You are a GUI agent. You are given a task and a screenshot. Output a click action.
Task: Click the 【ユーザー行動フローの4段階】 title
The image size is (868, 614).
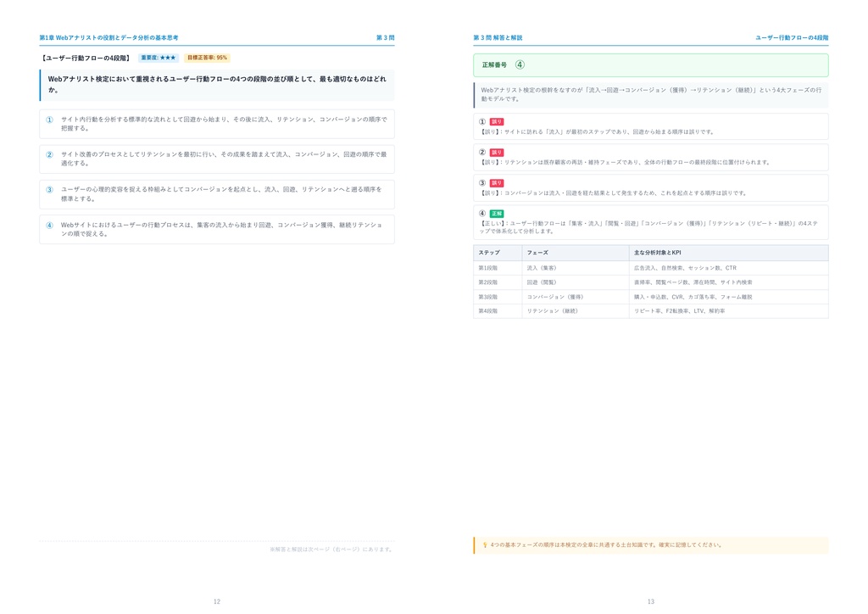coord(86,58)
